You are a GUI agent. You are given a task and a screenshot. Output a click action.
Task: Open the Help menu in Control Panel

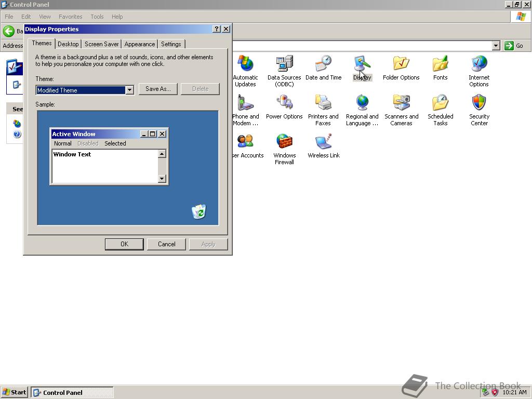click(117, 17)
